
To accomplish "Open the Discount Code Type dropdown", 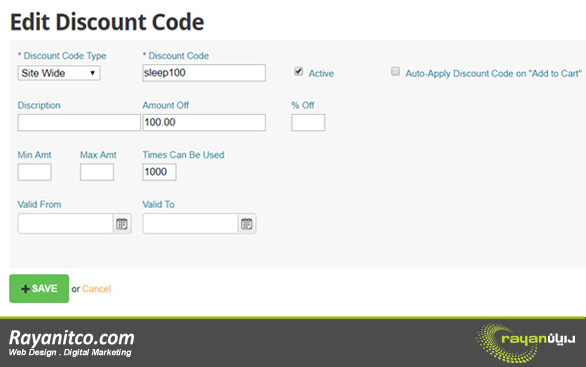I will point(59,73).
